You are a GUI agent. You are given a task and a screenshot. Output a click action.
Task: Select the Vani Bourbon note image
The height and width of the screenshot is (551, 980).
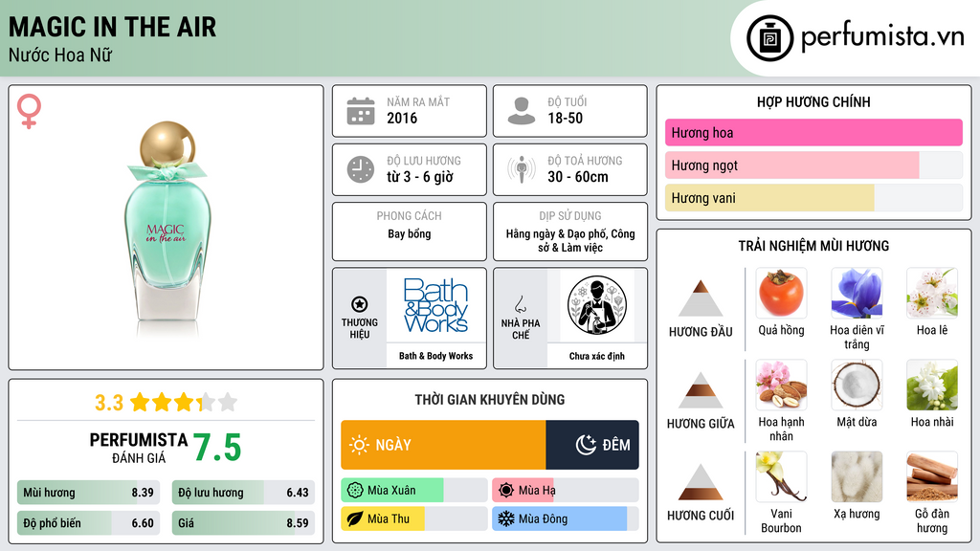pyautogui.click(x=781, y=477)
